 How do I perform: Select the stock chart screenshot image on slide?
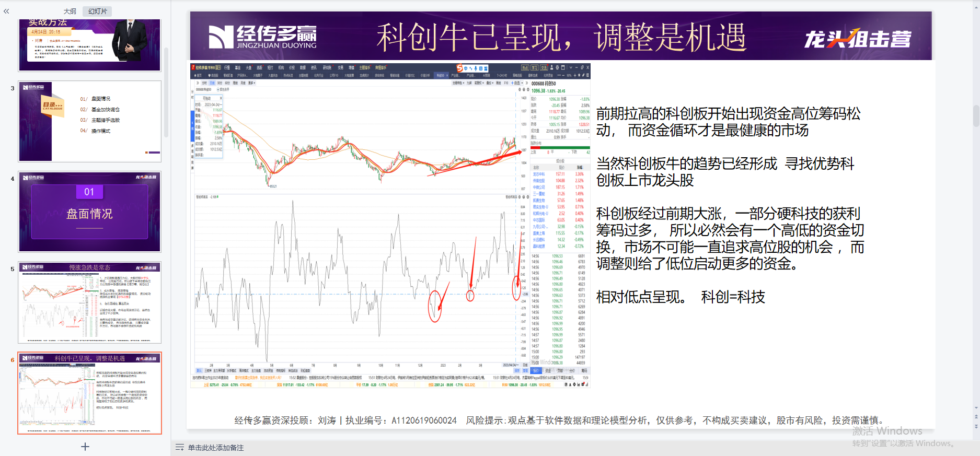pyautogui.click(x=390, y=226)
